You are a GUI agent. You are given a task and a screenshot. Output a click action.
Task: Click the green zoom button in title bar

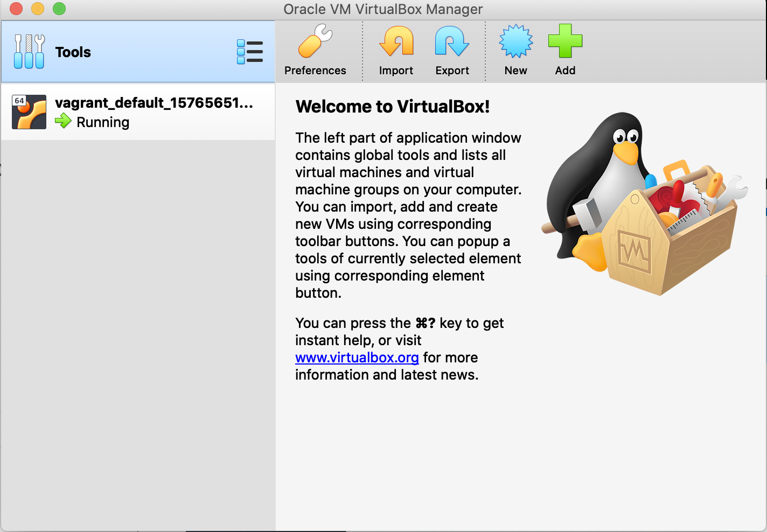click(59, 9)
